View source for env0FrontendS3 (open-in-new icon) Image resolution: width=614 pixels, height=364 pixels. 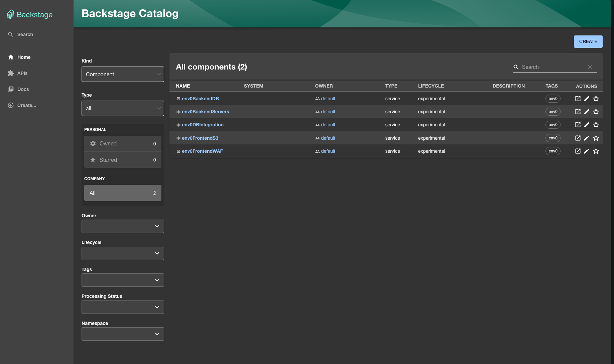(x=578, y=138)
